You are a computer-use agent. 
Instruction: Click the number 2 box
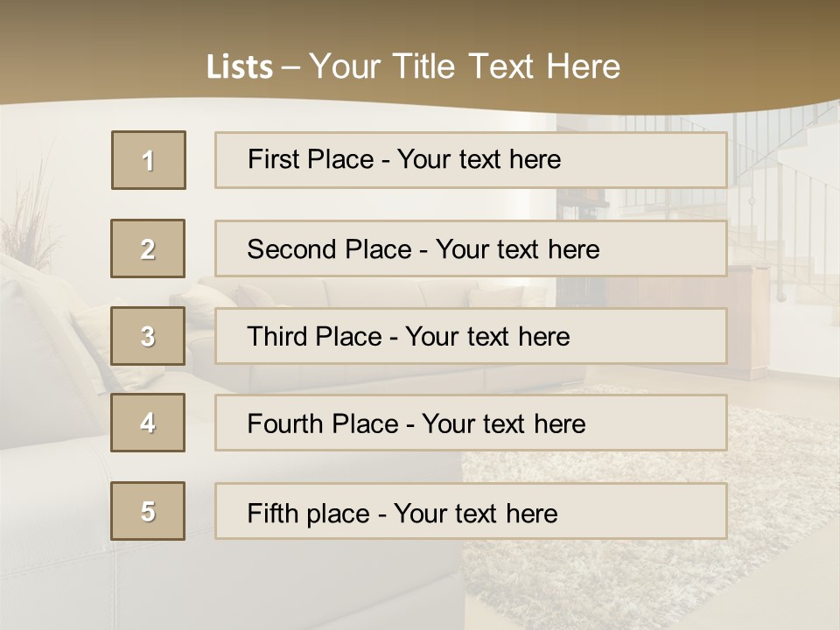coord(148,248)
